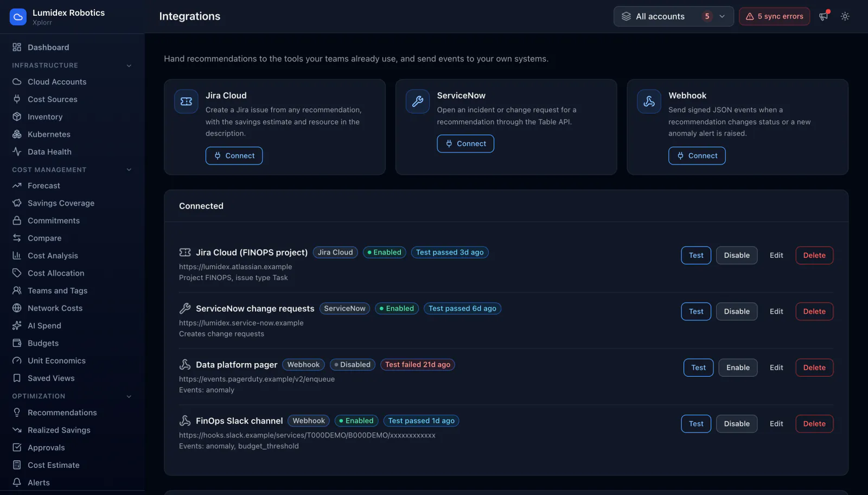Toggle light theme with sun icon
This screenshot has width=868, height=495.
[845, 16]
